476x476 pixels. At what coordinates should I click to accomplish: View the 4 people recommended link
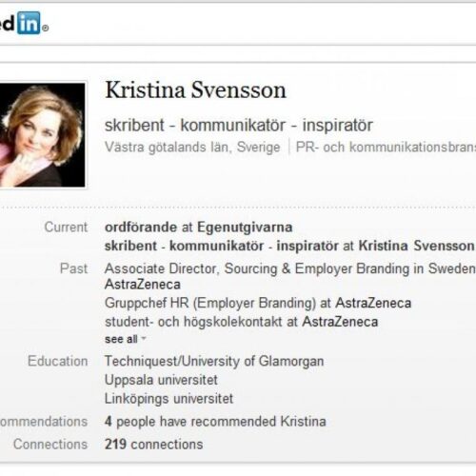coord(215,422)
